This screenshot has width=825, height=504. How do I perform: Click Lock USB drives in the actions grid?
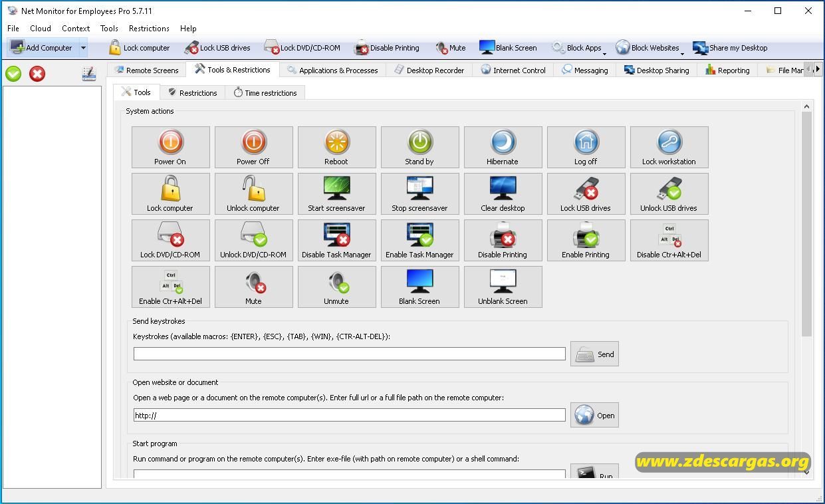click(x=586, y=193)
